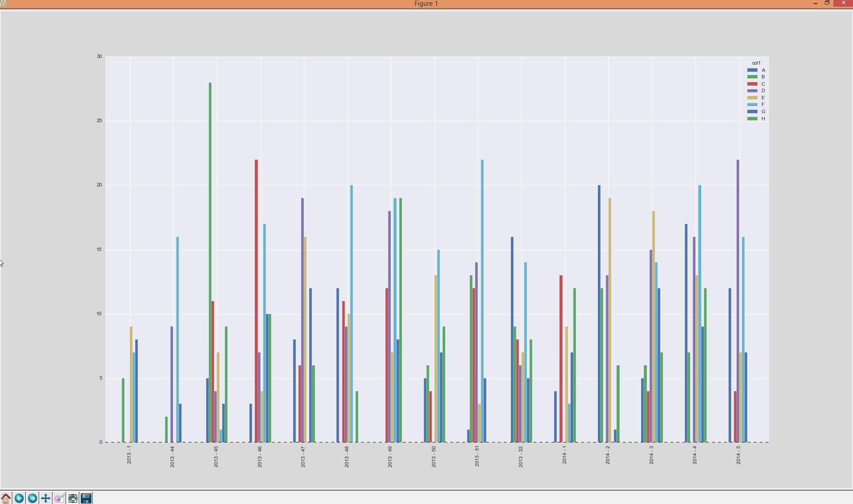853x504 pixels.
Task: Click the yellow E legend swatch
Action: (x=752, y=98)
